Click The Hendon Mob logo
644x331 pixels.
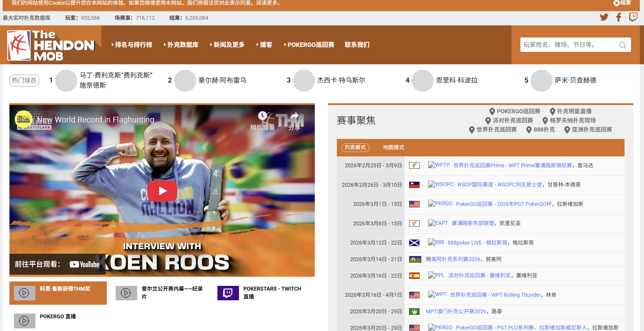point(51,45)
